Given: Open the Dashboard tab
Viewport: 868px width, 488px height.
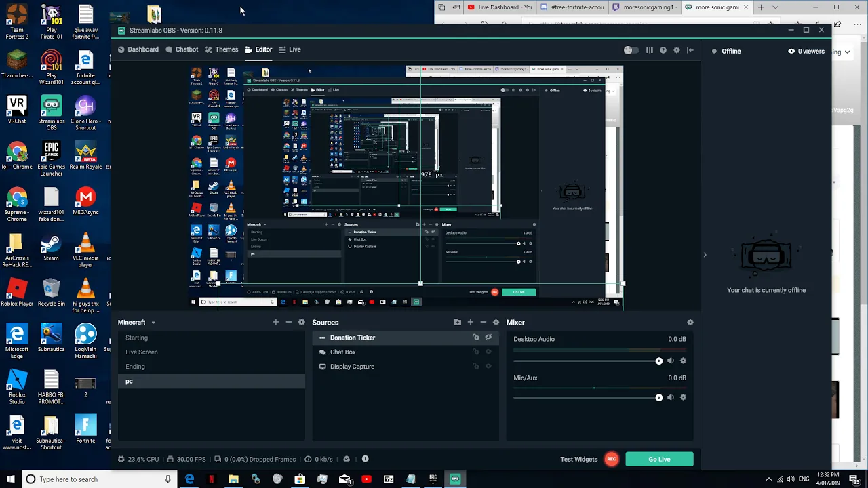Looking at the screenshot, I should coord(138,49).
